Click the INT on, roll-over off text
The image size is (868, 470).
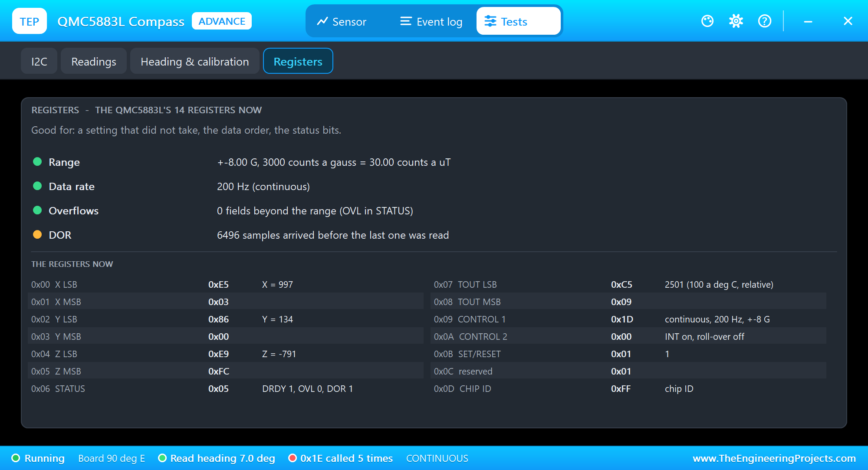pyautogui.click(x=704, y=336)
